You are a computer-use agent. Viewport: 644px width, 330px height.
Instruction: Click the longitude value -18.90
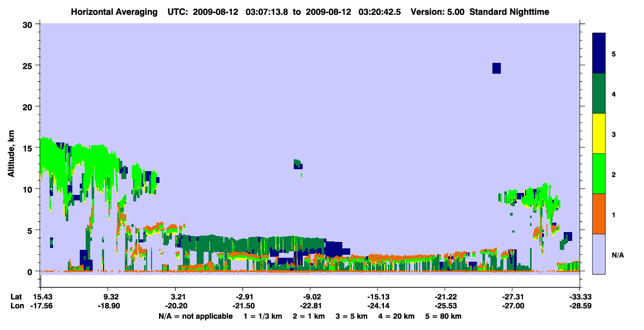[108, 306]
